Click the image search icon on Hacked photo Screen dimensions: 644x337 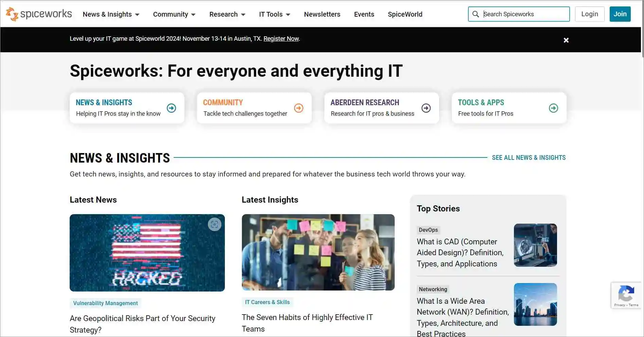214,224
